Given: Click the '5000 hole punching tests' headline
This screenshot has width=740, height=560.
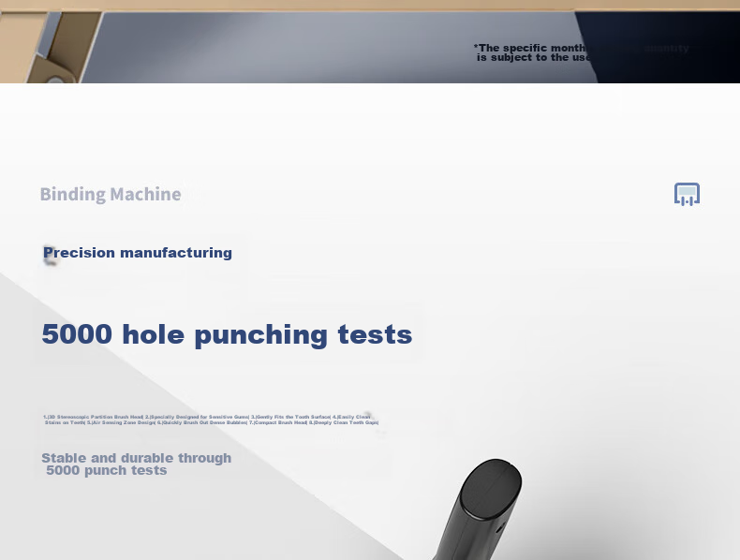Looking at the screenshot, I should coord(227,334).
